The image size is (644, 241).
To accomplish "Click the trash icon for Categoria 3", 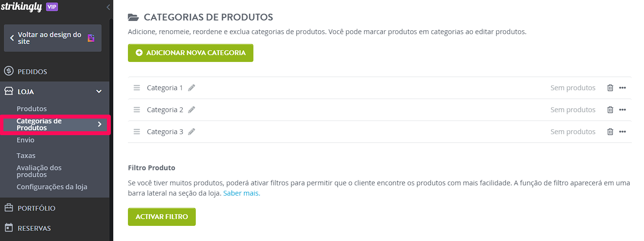I will click(x=610, y=132).
